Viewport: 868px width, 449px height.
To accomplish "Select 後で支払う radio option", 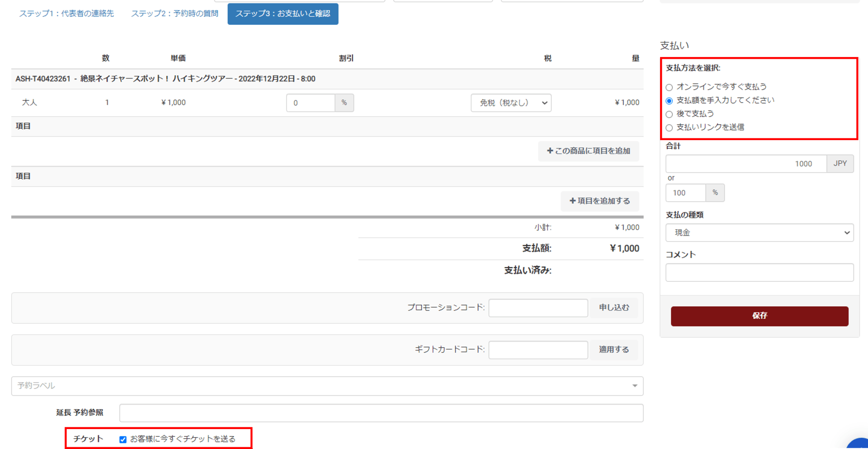I will [669, 114].
